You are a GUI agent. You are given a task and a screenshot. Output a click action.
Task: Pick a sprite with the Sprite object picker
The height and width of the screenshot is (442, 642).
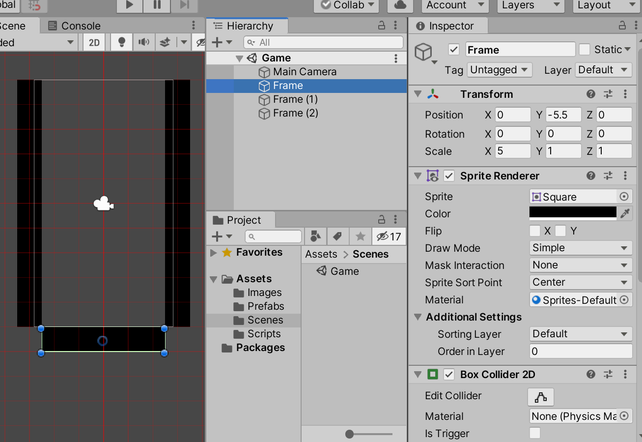[x=624, y=197]
